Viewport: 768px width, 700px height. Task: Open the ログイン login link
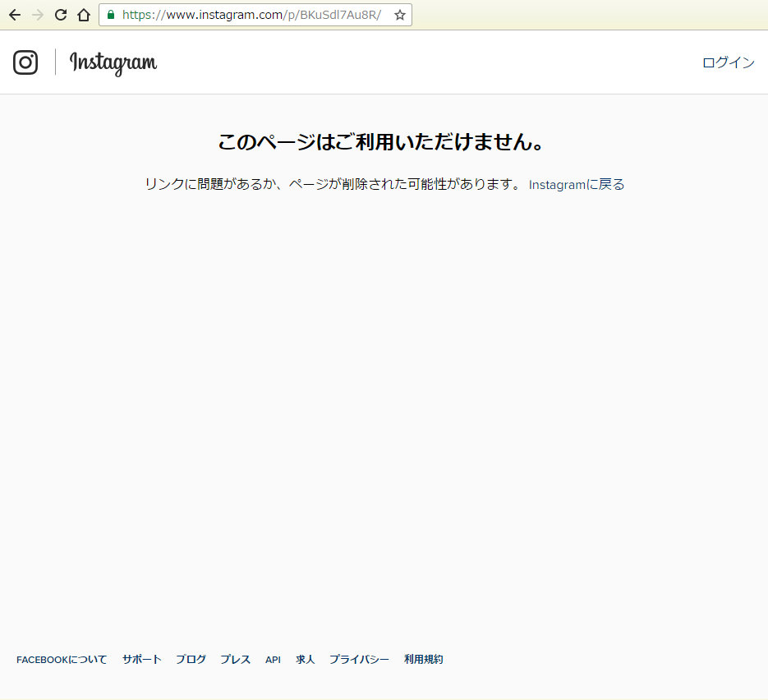click(x=729, y=62)
